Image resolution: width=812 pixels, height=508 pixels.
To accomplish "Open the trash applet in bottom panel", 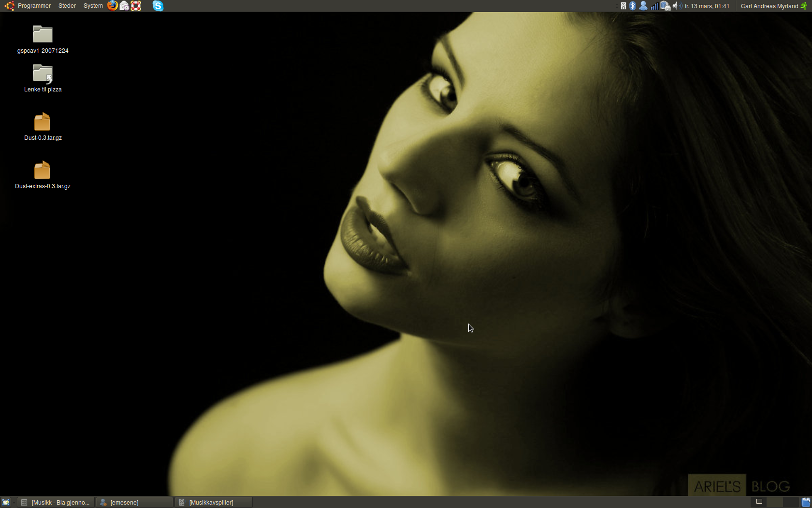I will 806,502.
